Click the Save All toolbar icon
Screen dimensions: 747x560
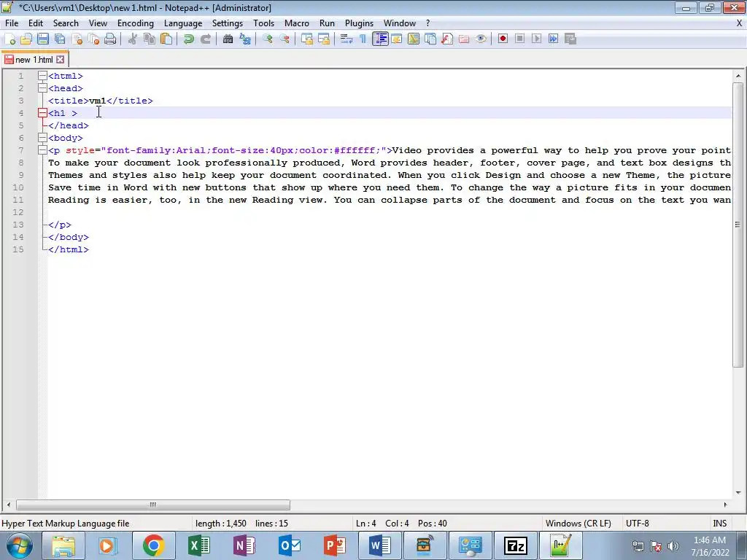coord(60,39)
